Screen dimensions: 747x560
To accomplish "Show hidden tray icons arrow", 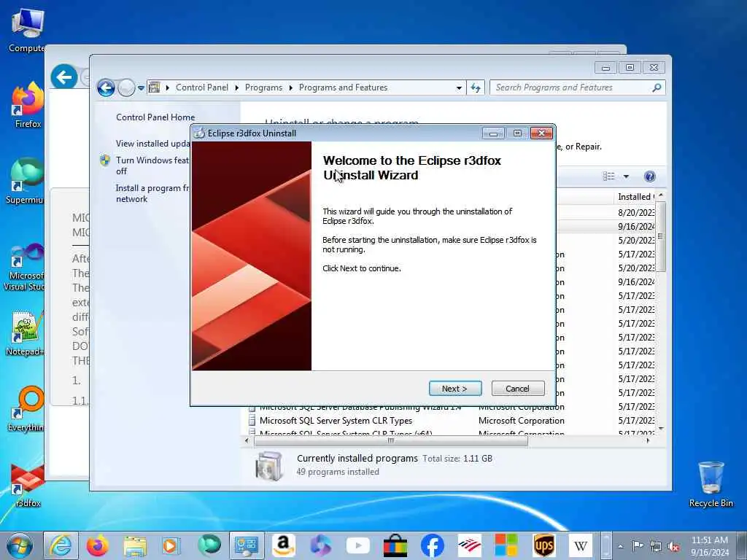I will point(620,546).
